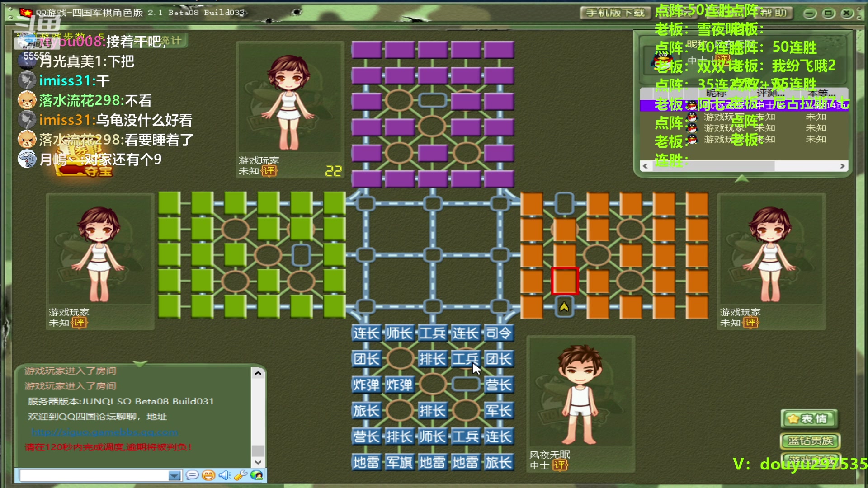Open the wrench settings icon in chat bar

pos(241,475)
